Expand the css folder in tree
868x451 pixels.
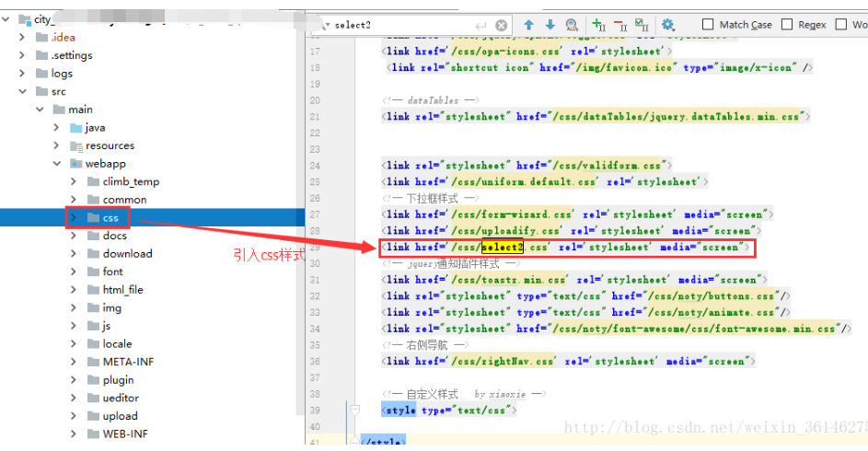point(74,217)
